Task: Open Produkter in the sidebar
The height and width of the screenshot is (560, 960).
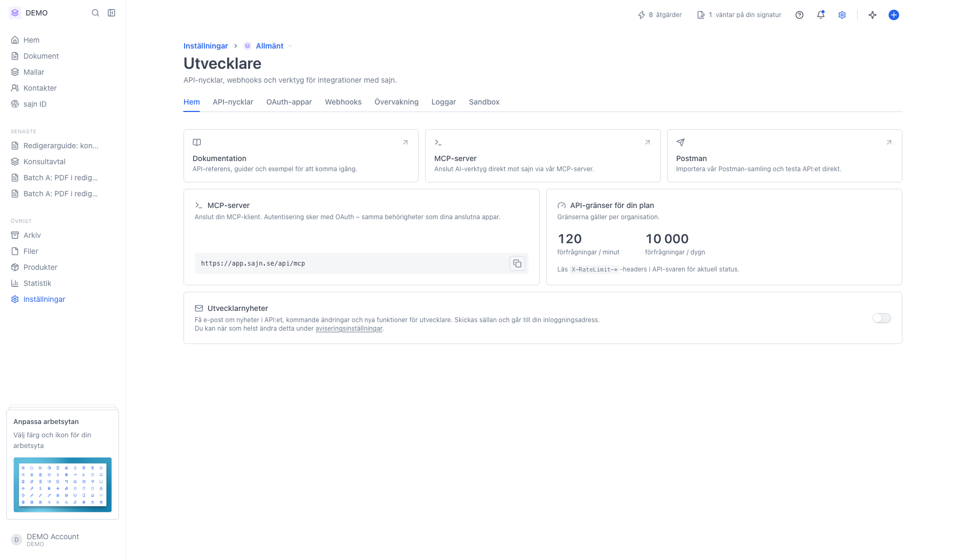Action: point(62,267)
